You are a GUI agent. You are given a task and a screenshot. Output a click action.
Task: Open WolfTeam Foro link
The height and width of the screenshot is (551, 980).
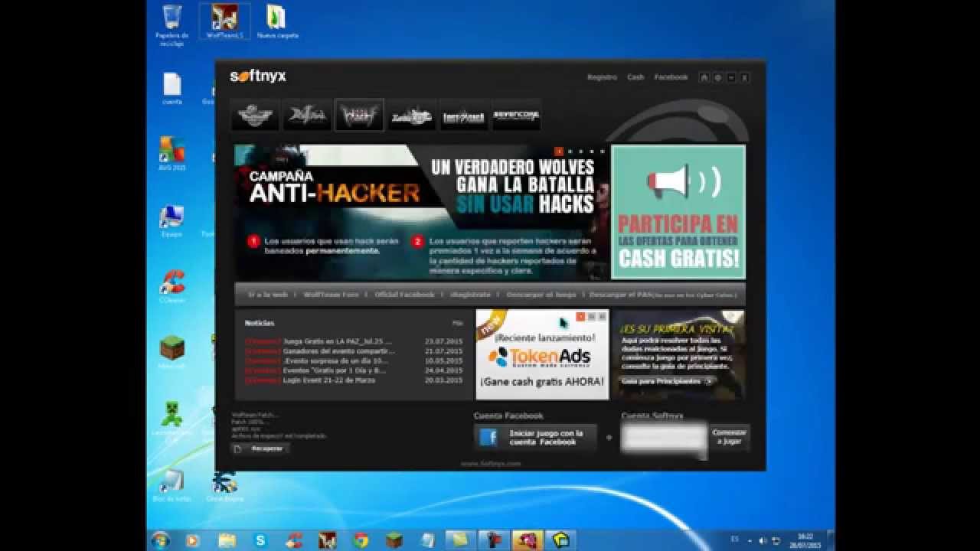(331, 294)
